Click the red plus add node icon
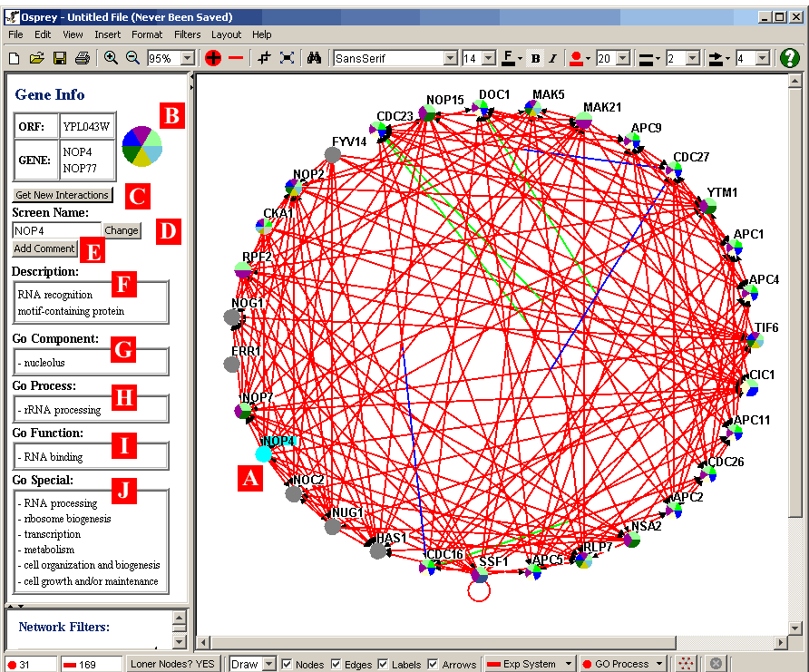Image resolution: width=809 pixels, height=672 pixels. point(212,58)
